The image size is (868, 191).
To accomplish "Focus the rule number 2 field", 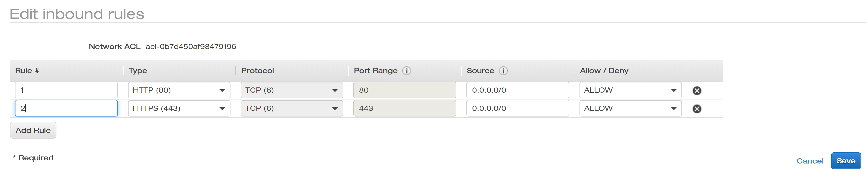I will pos(66,108).
